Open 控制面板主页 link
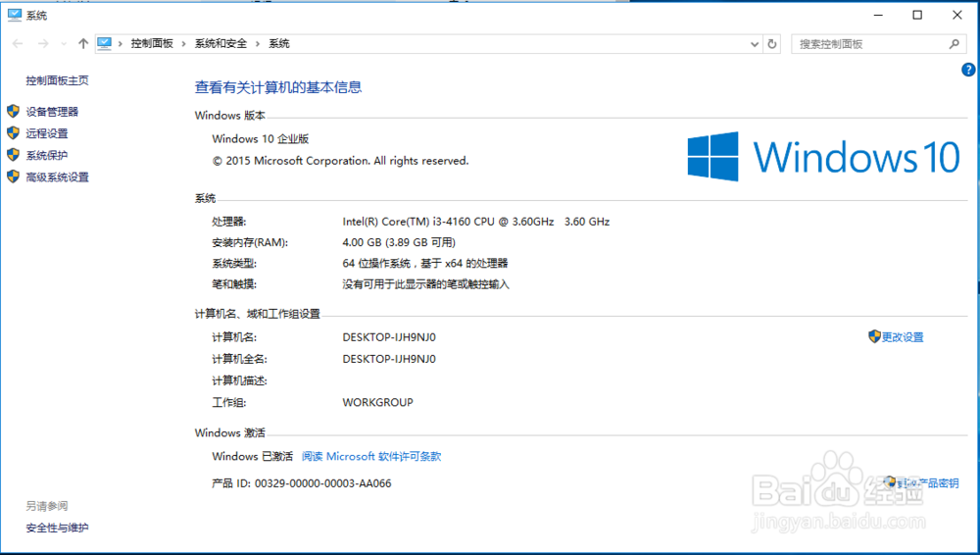This screenshot has width=980, height=555. (x=57, y=80)
